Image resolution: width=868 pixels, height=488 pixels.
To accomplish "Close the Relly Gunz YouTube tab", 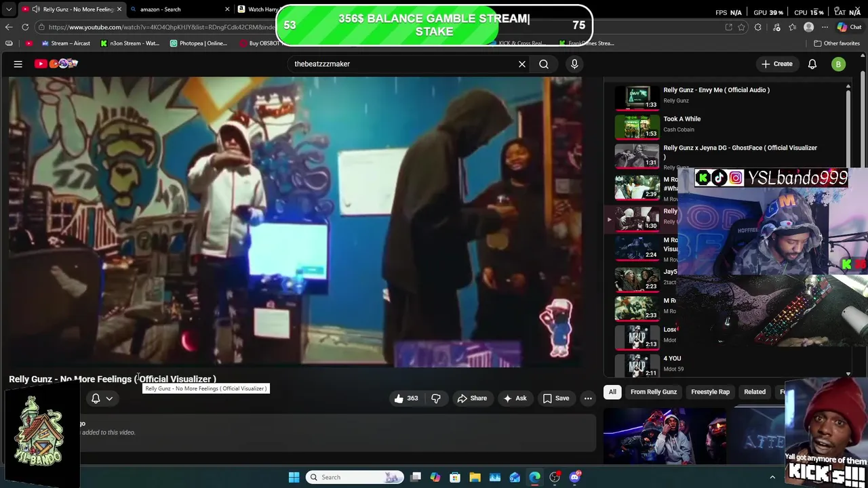I will [119, 9].
